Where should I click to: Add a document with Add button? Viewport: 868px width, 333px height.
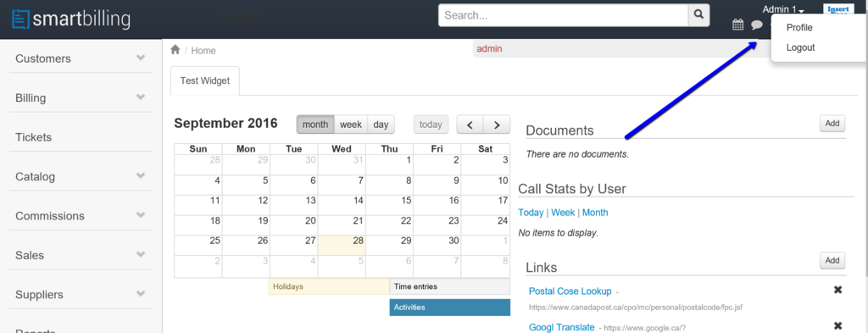point(832,124)
